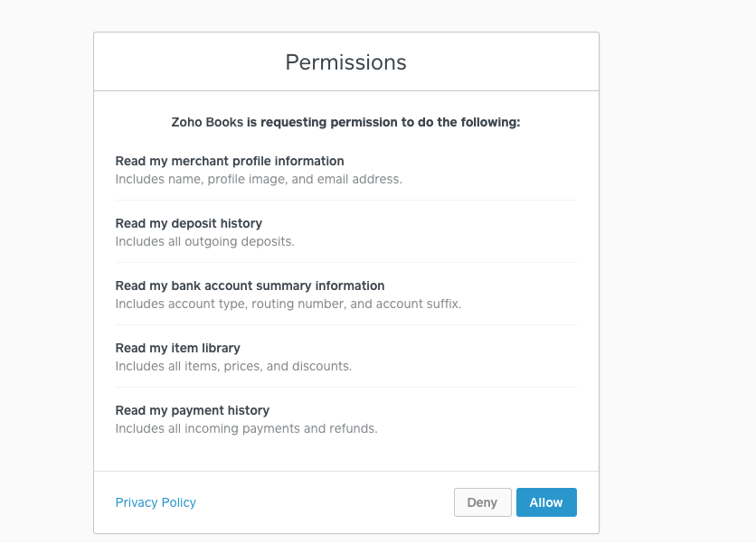Open the Privacy Policy link

coord(155,502)
